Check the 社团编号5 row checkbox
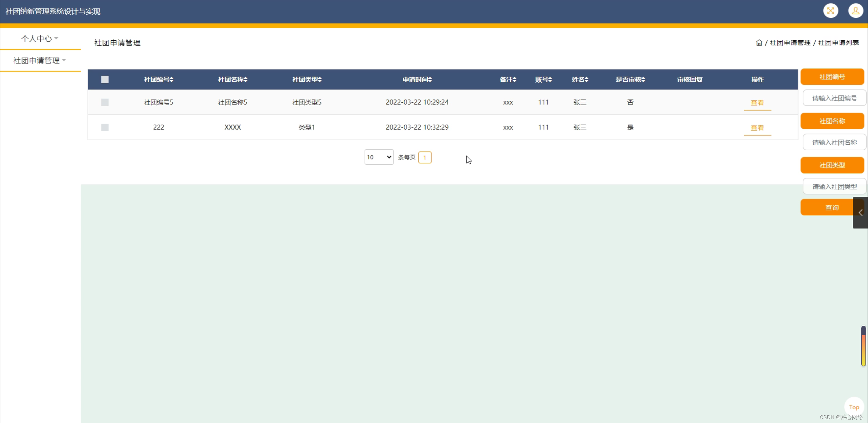Image resolution: width=868 pixels, height=423 pixels. coord(105,102)
